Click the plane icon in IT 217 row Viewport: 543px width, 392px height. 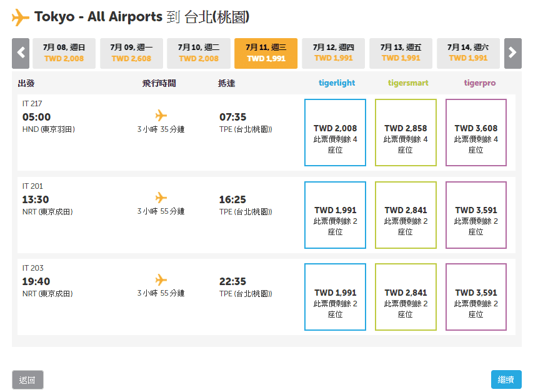[x=161, y=116]
